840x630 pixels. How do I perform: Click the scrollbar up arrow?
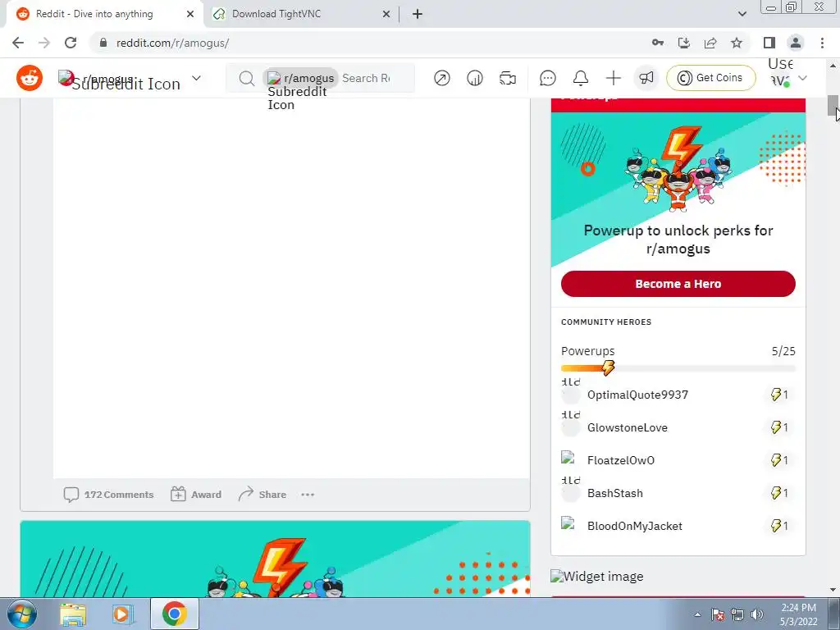(833, 66)
